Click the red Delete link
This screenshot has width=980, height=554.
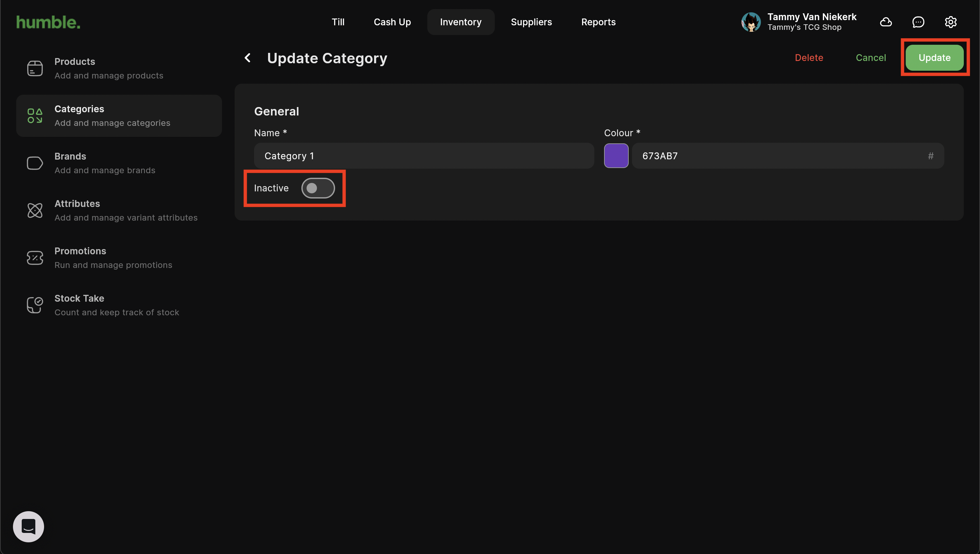click(809, 58)
